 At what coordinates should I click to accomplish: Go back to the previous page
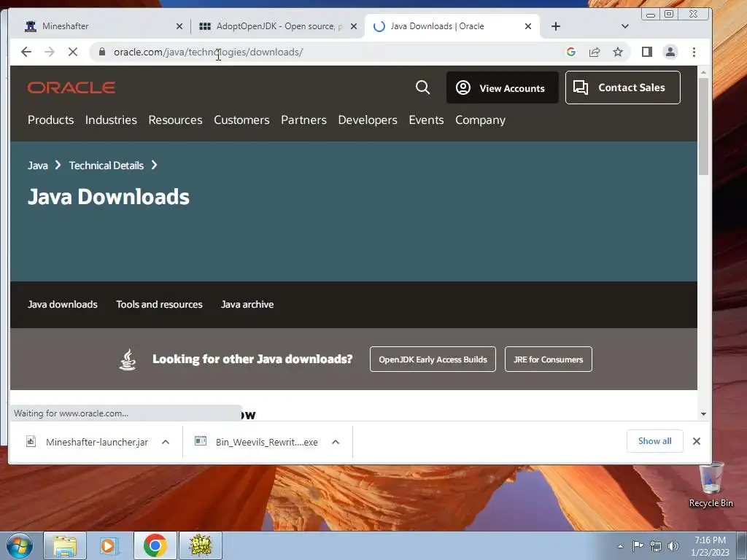tap(26, 52)
